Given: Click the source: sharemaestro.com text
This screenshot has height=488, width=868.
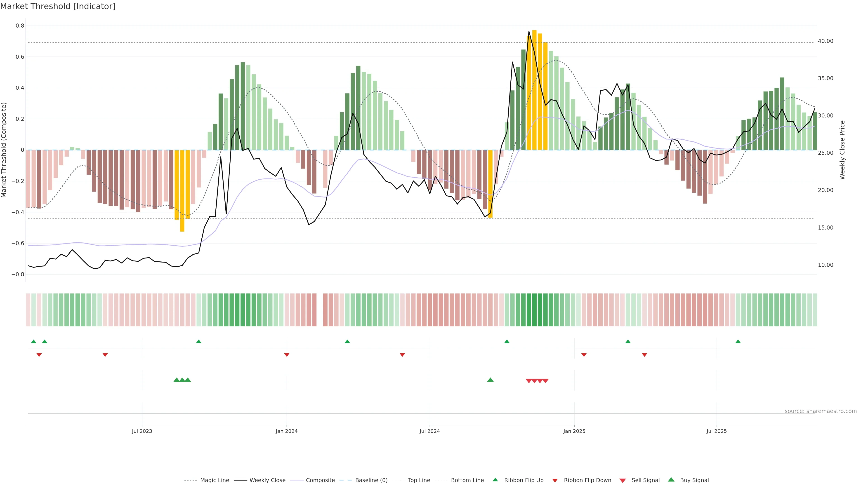Looking at the screenshot, I should point(821,411).
